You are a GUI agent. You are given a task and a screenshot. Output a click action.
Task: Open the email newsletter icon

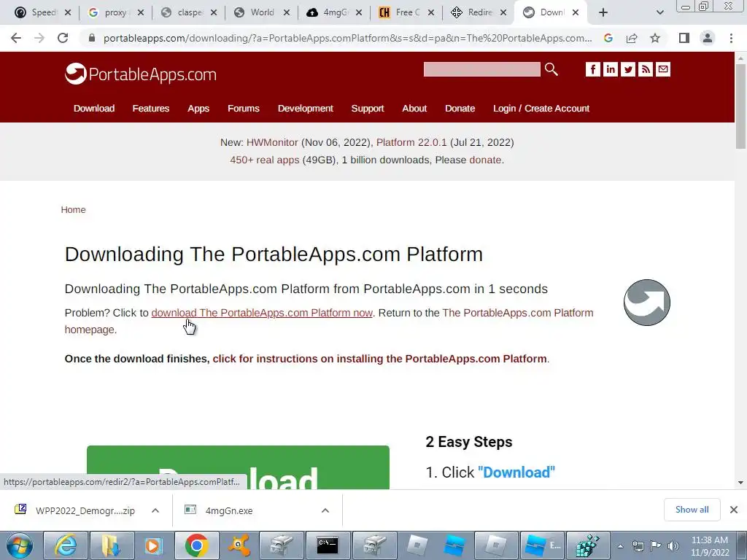[662, 69]
